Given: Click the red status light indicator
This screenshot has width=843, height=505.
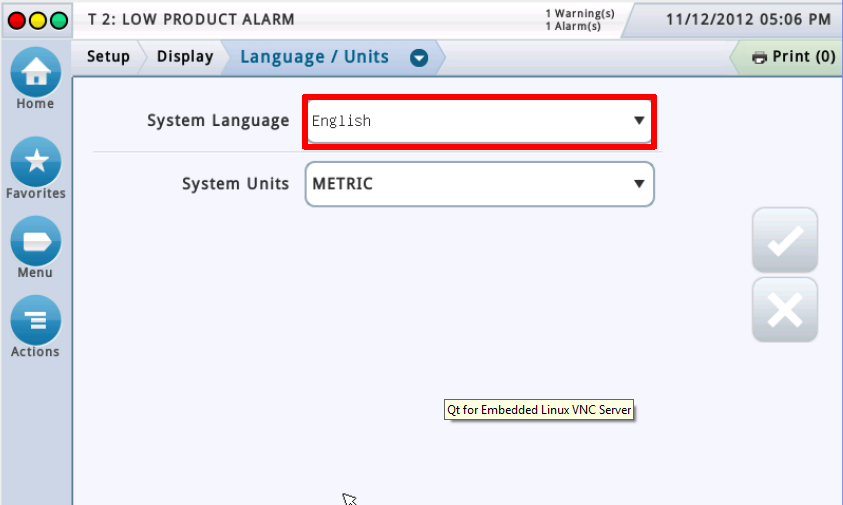Looking at the screenshot, I should point(16,20).
